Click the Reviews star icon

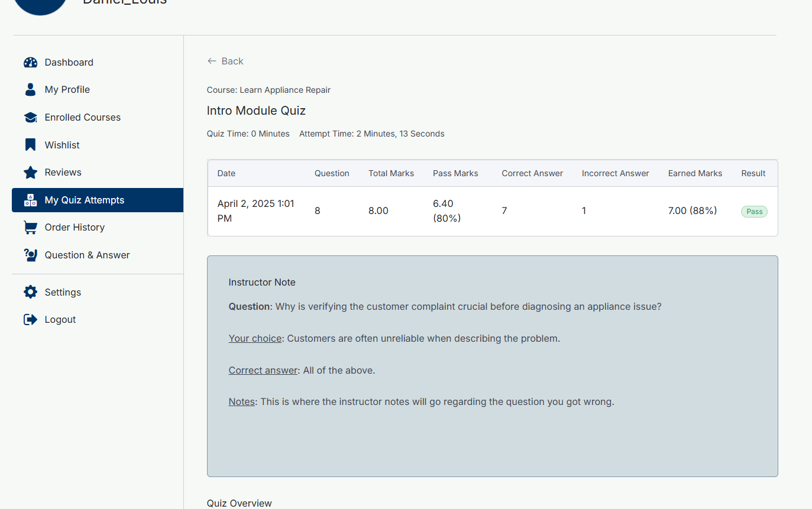click(30, 173)
